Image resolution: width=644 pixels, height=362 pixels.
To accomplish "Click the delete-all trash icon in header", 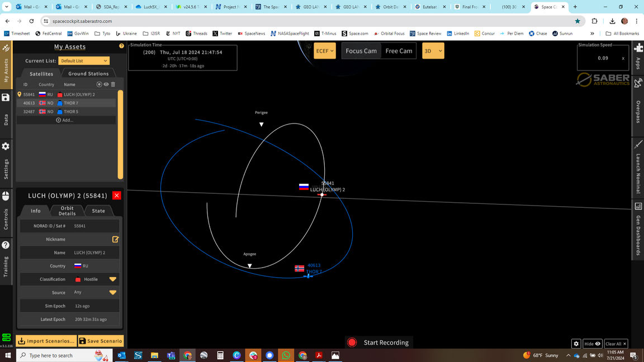I will (x=113, y=84).
